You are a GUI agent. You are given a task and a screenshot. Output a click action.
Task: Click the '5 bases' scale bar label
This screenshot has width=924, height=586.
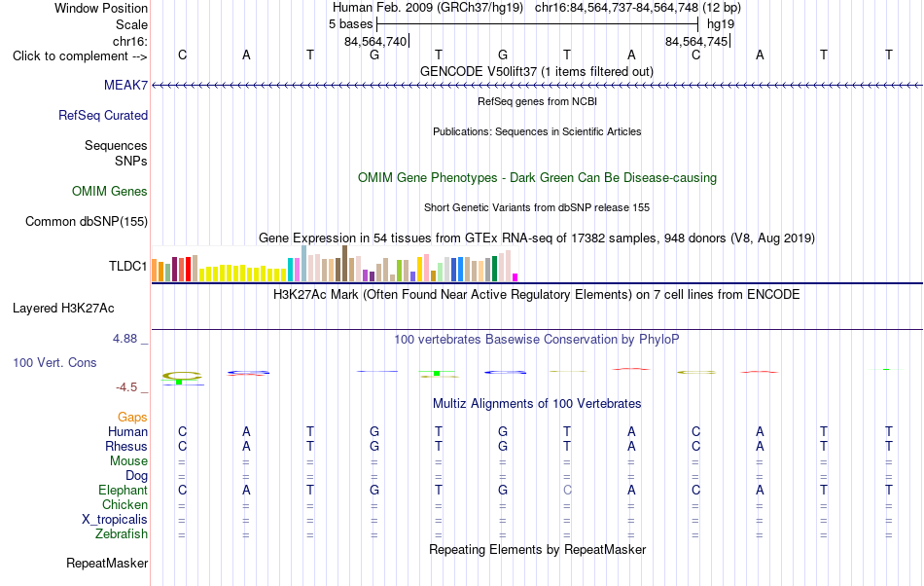tap(350, 24)
